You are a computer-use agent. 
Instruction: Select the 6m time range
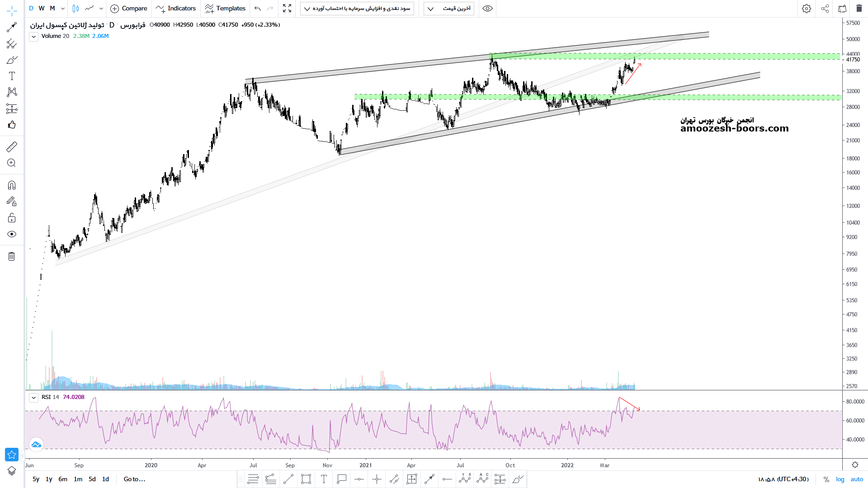coord(63,479)
